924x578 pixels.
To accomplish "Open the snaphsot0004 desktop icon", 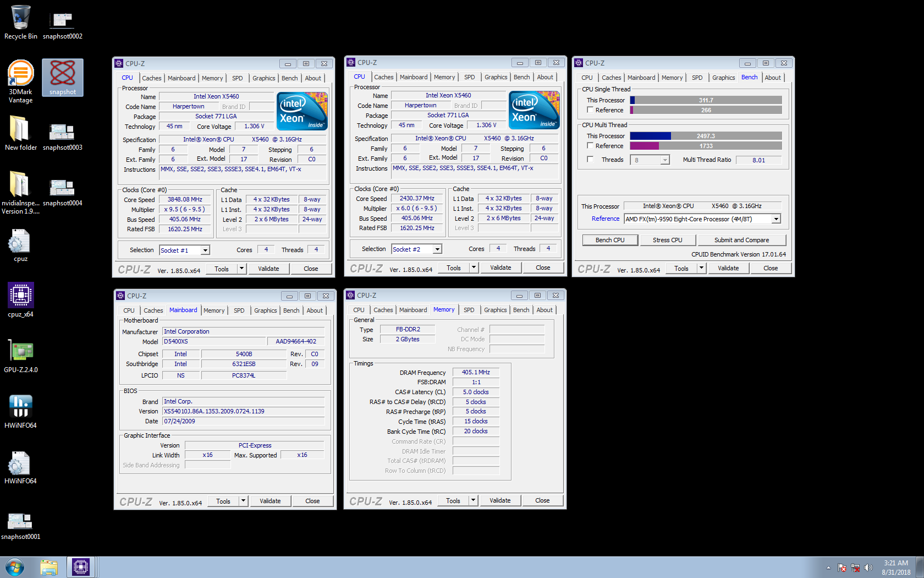I will point(62,193).
